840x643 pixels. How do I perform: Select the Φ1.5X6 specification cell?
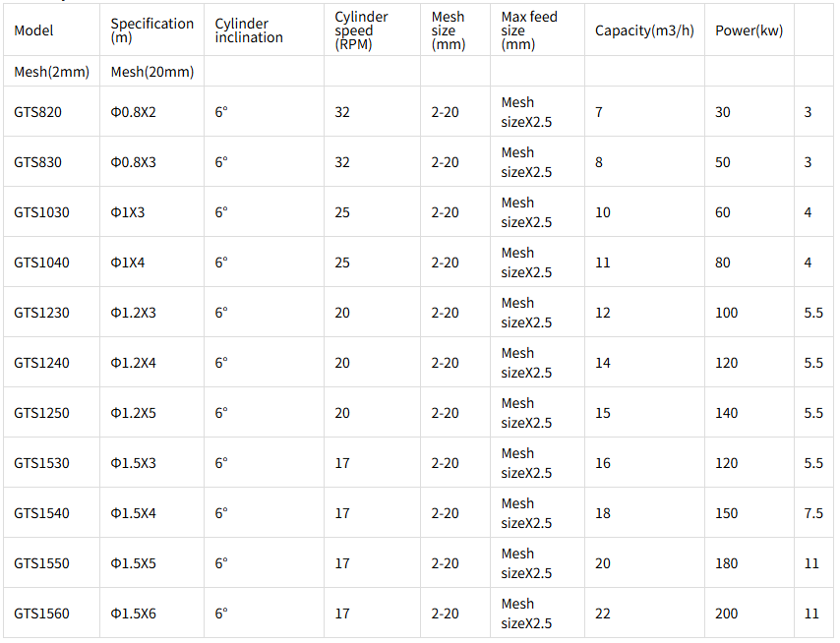coord(134,614)
